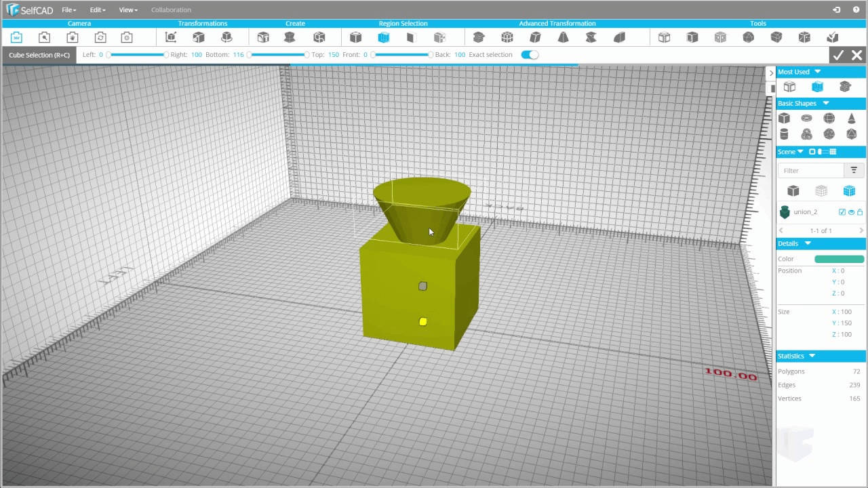Hide union_2 with the eye icon

(851, 212)
